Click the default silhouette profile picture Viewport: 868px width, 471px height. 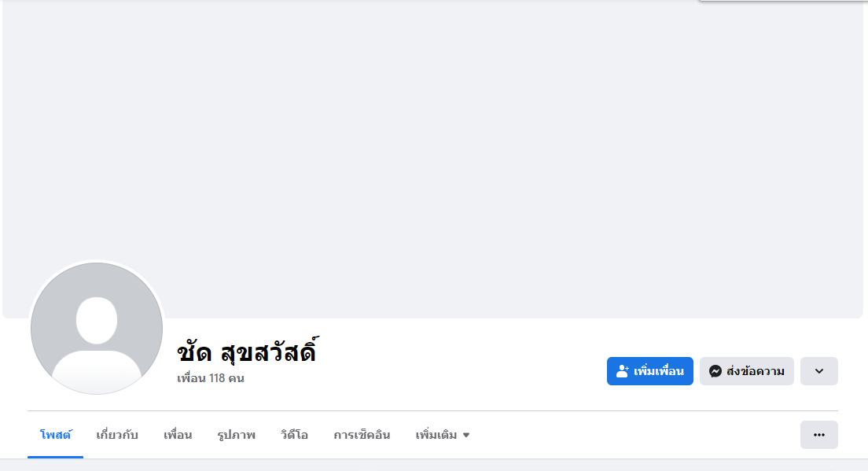coord(97,329)
